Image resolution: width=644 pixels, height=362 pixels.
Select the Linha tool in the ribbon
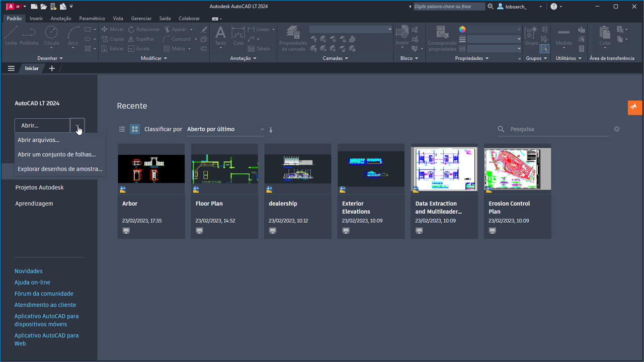point(11,36)
